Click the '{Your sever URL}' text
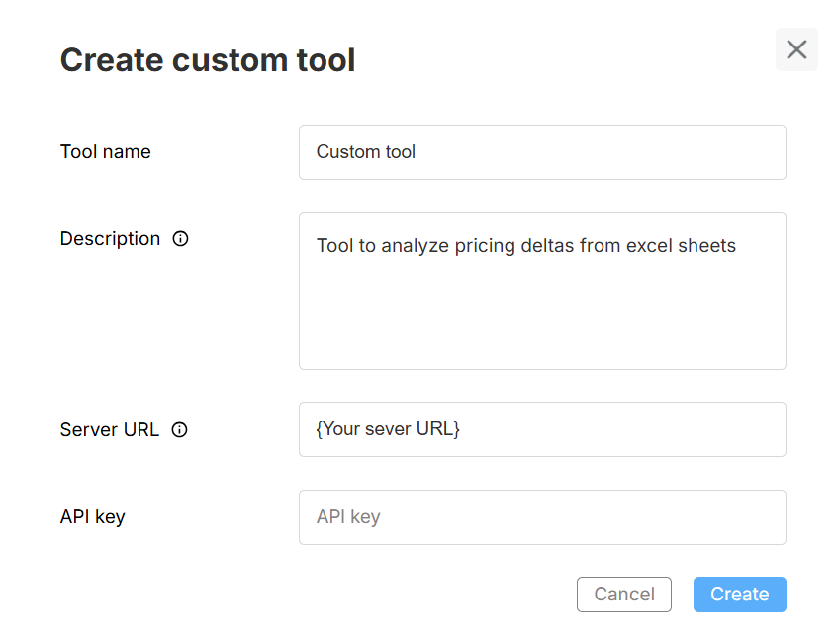Viewport: 835px width, 644px height. click(388, 429)
